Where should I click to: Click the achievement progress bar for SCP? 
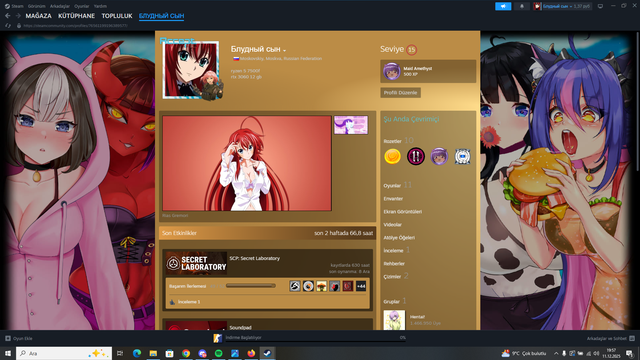pyautogui.click(x=251, y=286)
